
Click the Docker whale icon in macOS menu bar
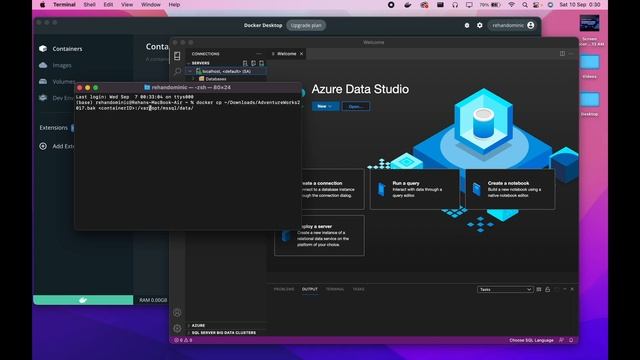click(408, 5)
